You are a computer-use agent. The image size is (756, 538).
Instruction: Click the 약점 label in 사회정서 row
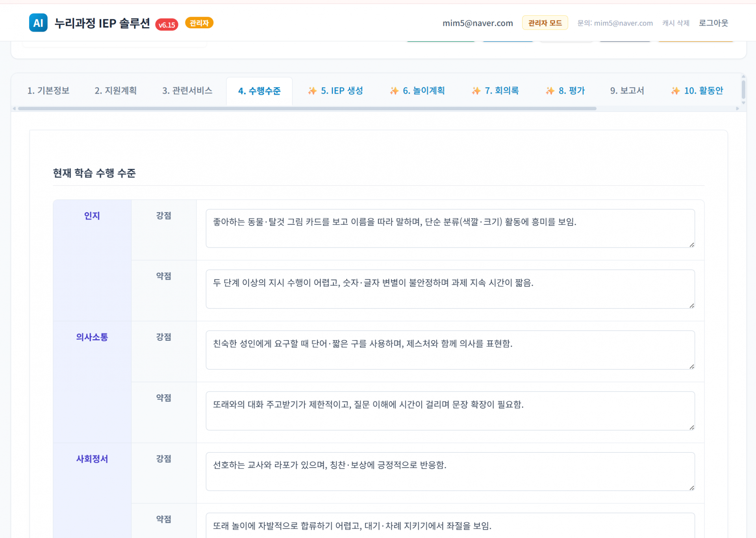coord(164,520)
